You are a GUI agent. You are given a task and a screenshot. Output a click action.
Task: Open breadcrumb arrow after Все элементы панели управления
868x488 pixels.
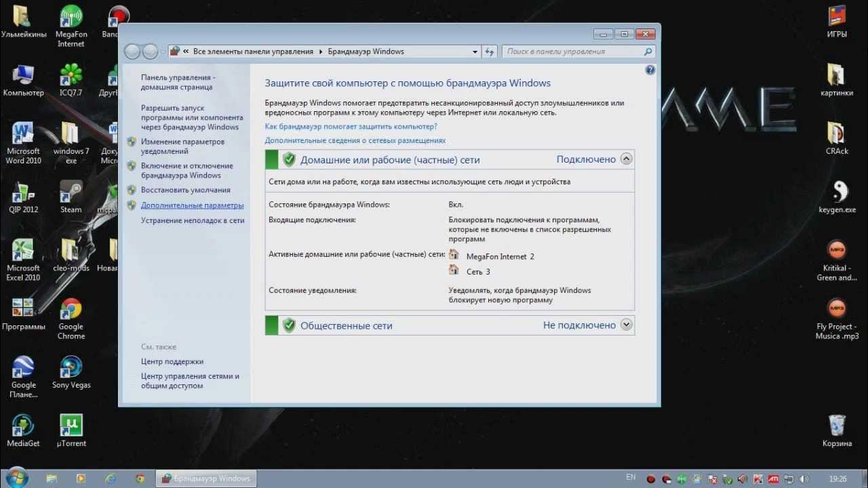[x=321, y=52]
